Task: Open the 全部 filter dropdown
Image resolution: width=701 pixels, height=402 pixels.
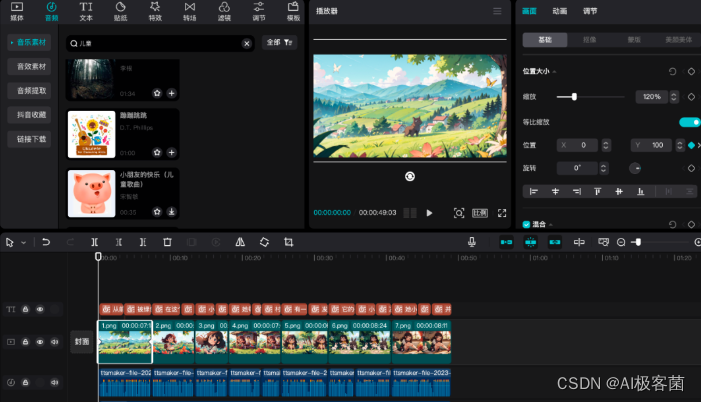Action: 279,42
